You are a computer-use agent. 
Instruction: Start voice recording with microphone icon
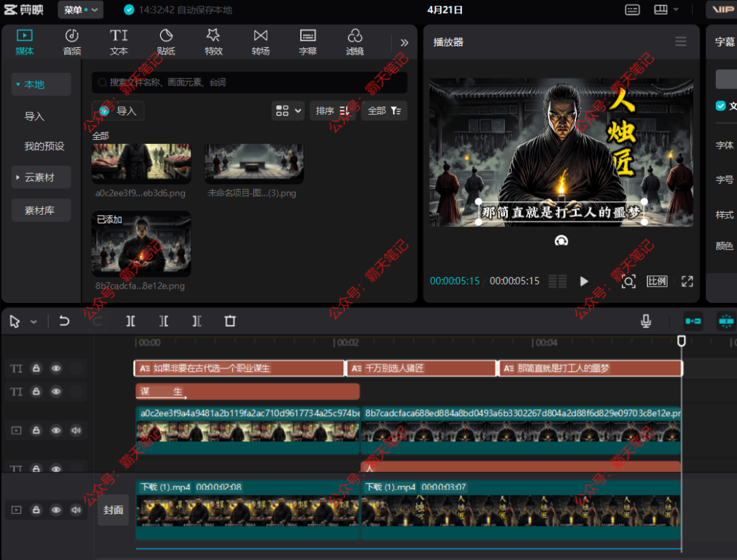tap(646, 321)
